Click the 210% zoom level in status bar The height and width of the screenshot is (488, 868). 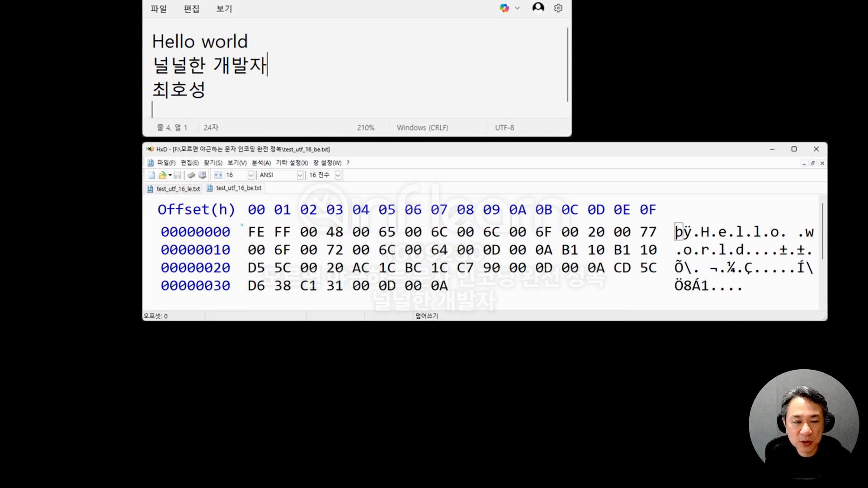pos(365,127)
